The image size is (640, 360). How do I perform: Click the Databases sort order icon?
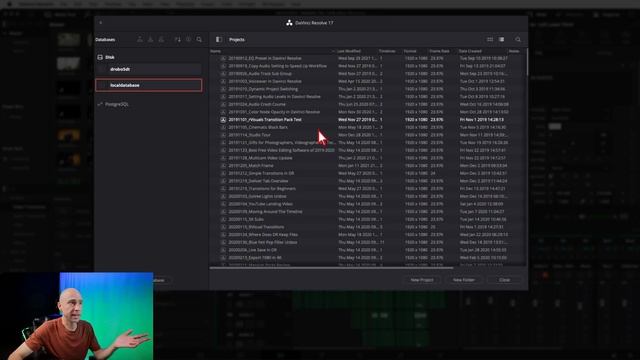coord(177,40)
